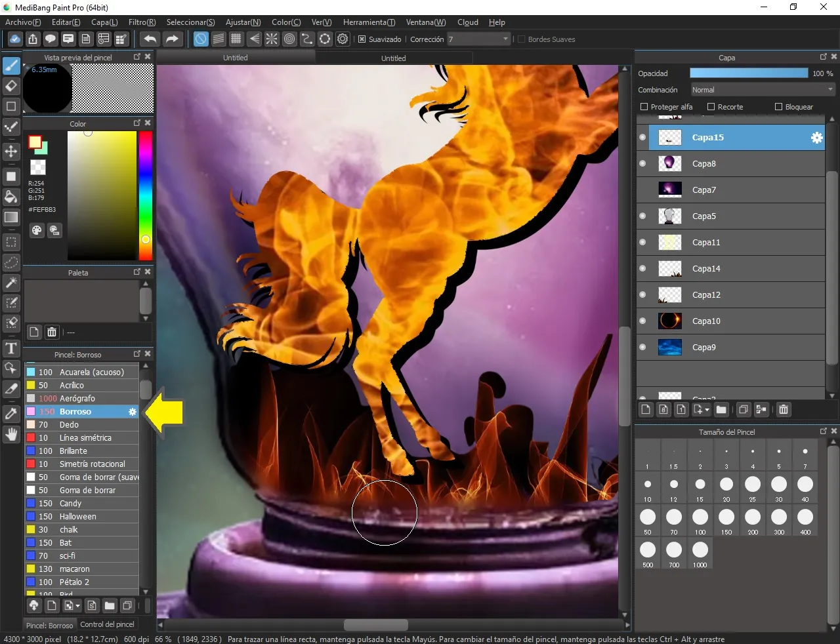Enable the Proteger alfa checkbox
840x644 pixels.
pos(644,107)
